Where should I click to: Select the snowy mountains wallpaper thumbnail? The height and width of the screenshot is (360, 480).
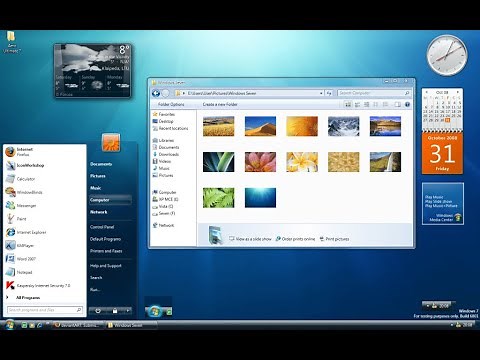344,126
